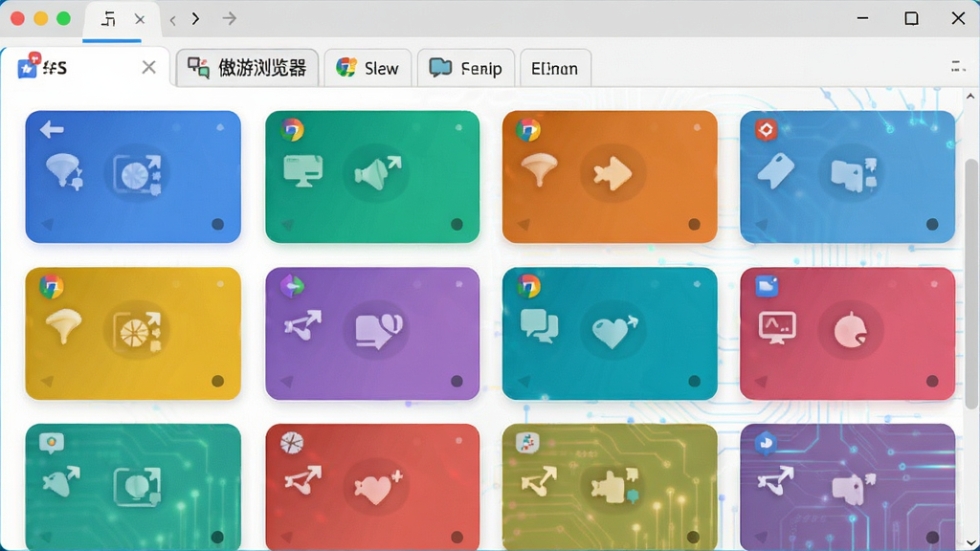Toggle the dark dot on the pink card

932,381
